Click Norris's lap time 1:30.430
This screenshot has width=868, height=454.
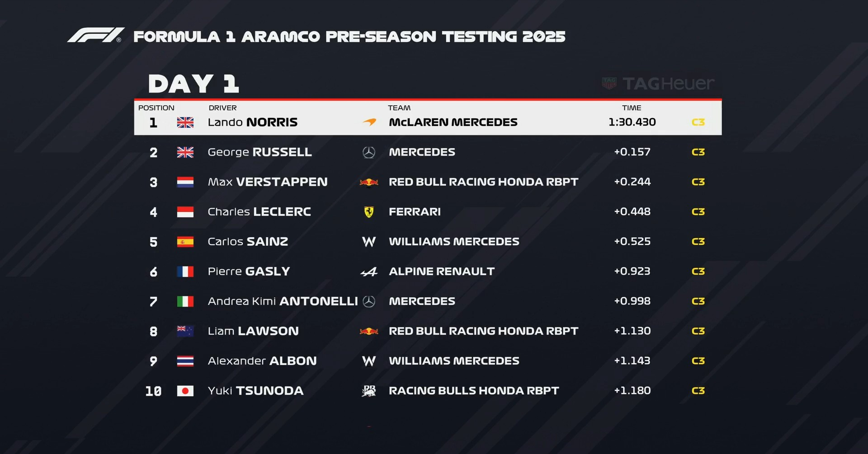632,122
